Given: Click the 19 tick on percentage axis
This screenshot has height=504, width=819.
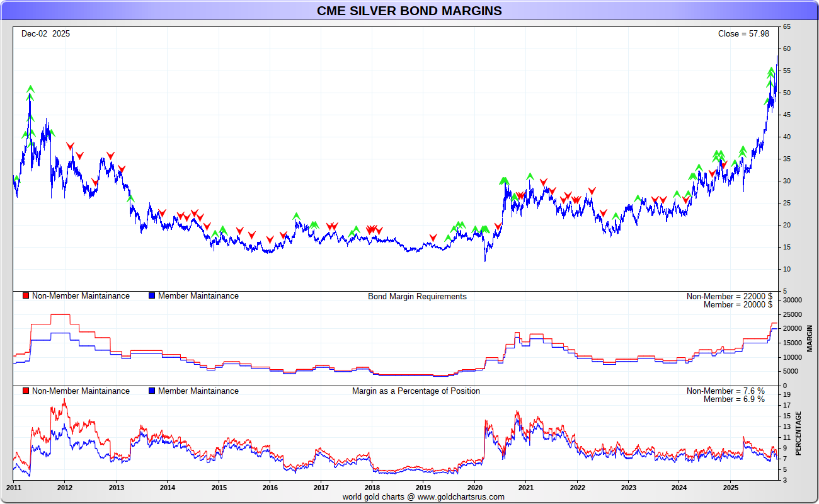Looking at the screenshot, I should [787, 395].
